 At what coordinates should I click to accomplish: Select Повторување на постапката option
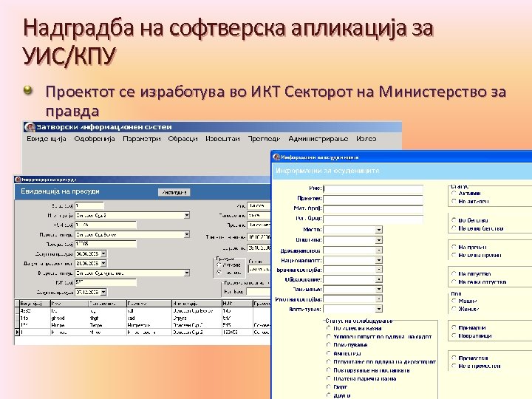(x=328, y=370)
